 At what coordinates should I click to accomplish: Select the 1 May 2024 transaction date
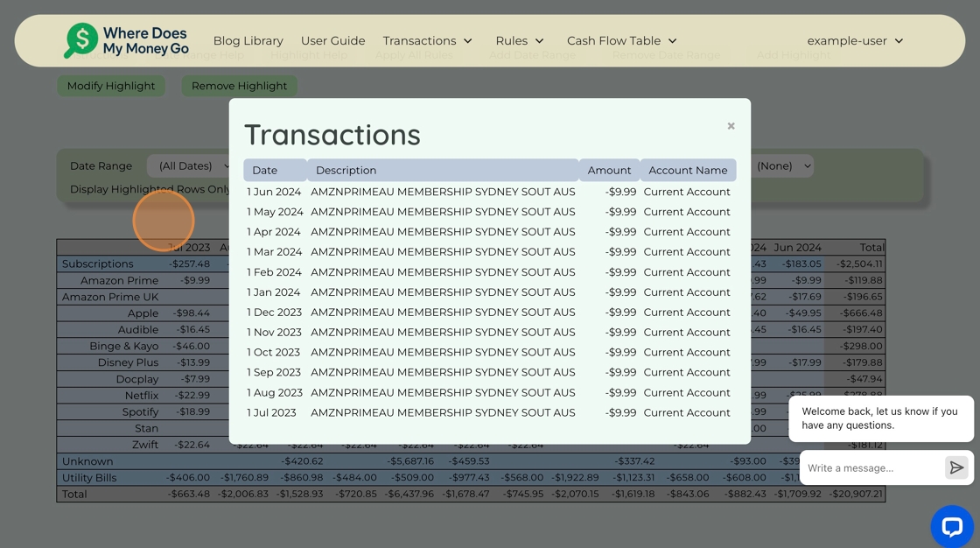coord(275,212)
